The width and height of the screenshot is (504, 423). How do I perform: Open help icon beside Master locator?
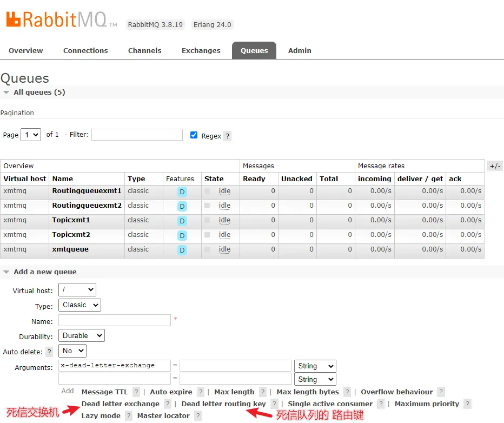[198, 415]
